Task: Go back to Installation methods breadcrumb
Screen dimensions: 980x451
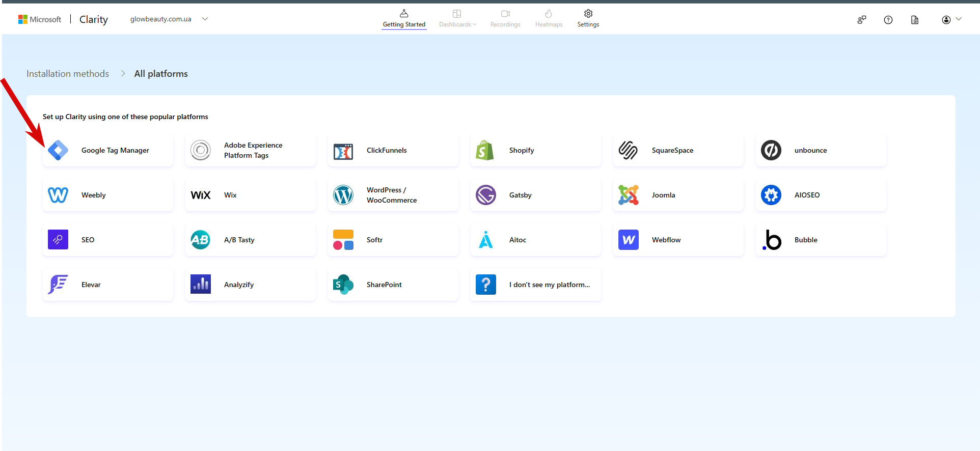Action: click(68, 74)
